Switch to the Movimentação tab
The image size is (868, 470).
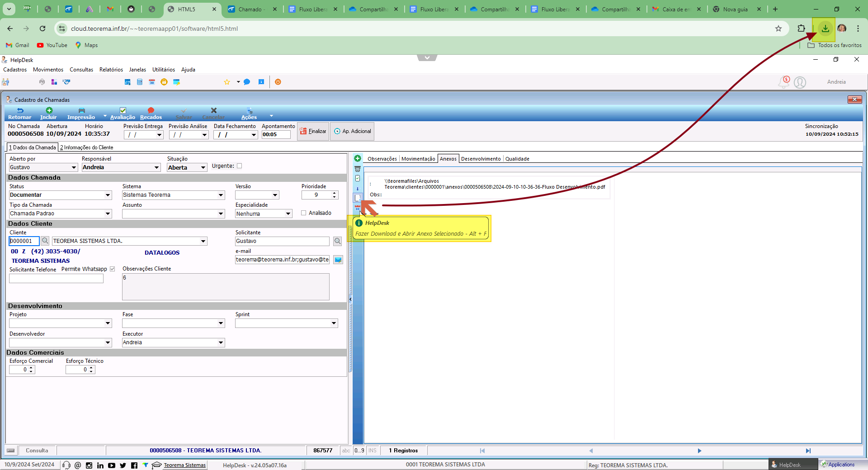click(418, 159)
